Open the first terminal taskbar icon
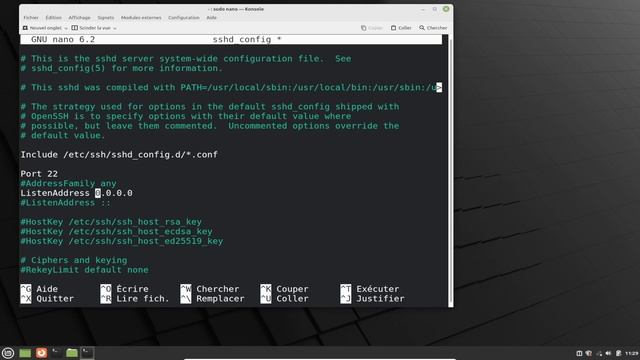The image size is (640, 360). pos(56,353)
